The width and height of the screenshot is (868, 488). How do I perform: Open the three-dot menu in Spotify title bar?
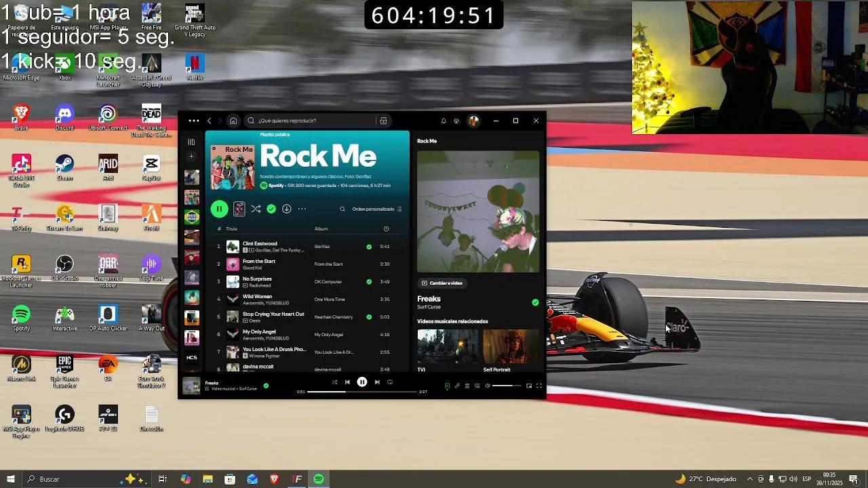click(194, 121)
